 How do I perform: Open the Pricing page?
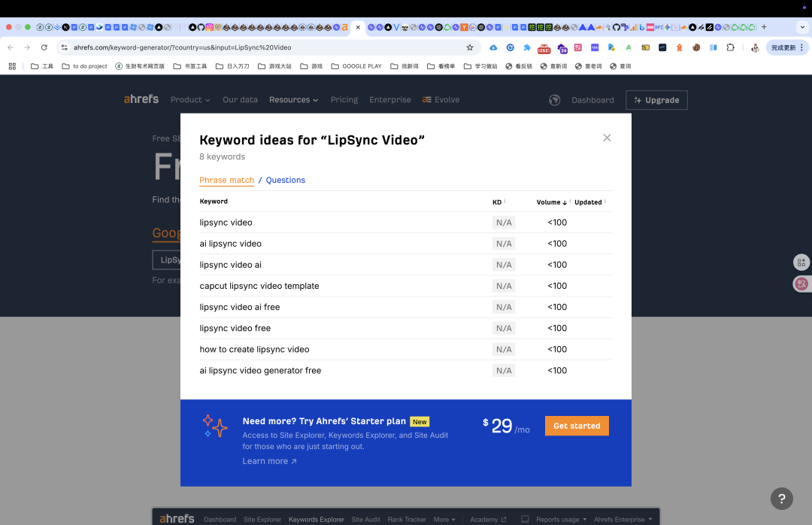click(344, 99)
